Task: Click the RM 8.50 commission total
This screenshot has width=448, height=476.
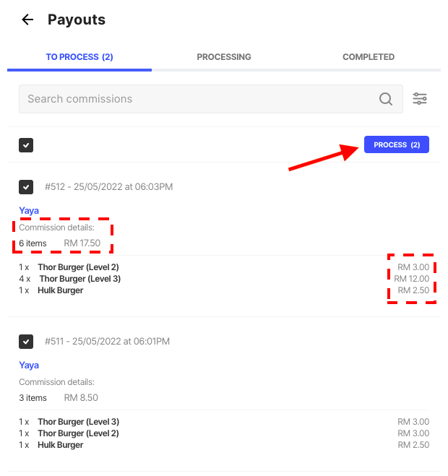Action: (81, 398)
